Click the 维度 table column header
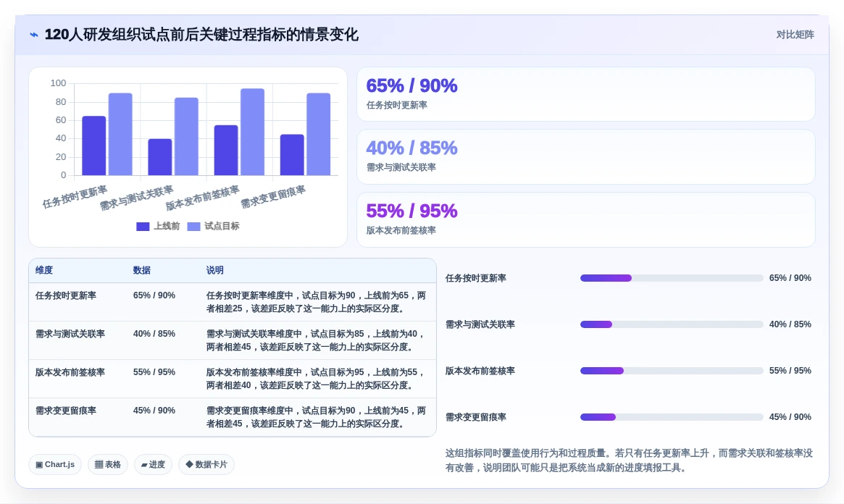The height and width of the screenshot is (504, 844). click(44, 270)
